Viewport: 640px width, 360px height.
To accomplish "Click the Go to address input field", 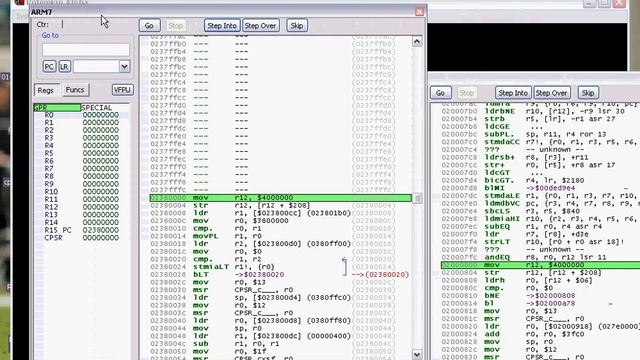I will click(86, 50).
